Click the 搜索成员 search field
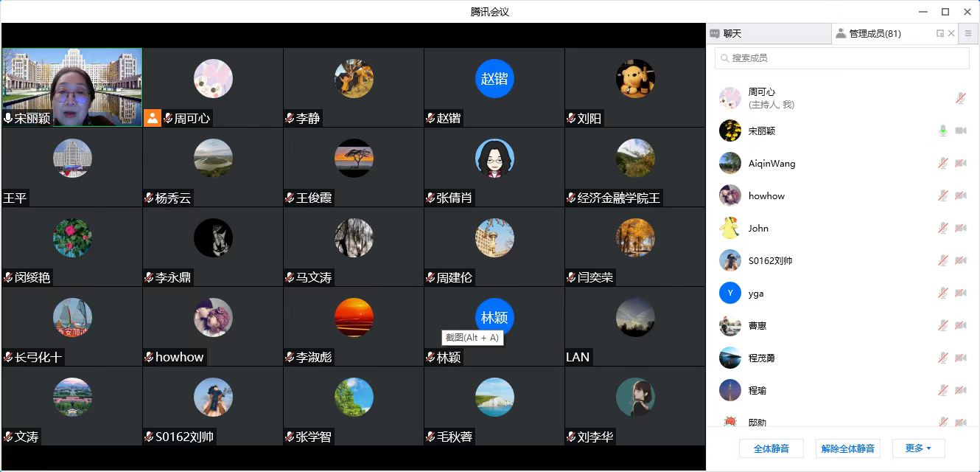Image resolution: width=980 pixels, height=472 pixels. (842, 58)
